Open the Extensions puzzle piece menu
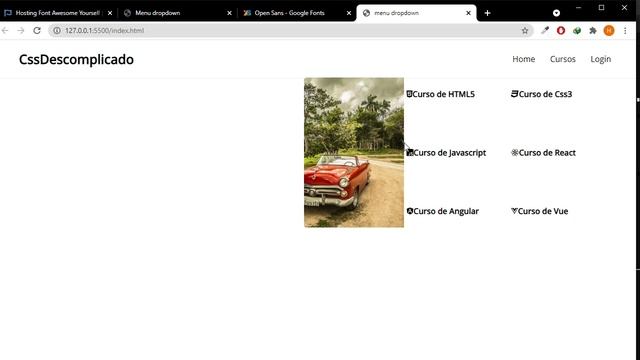The height and width of the screenshot is (360, 640). 593,30
